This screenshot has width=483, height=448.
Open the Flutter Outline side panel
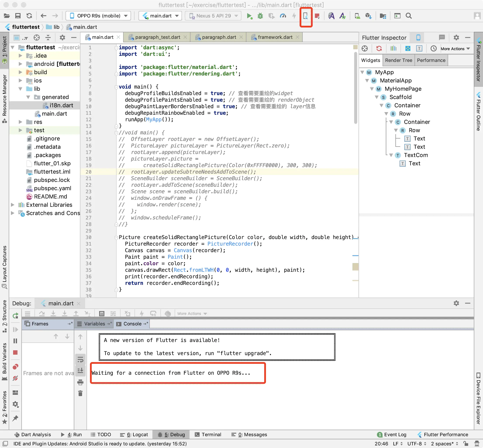click(478, 111)
